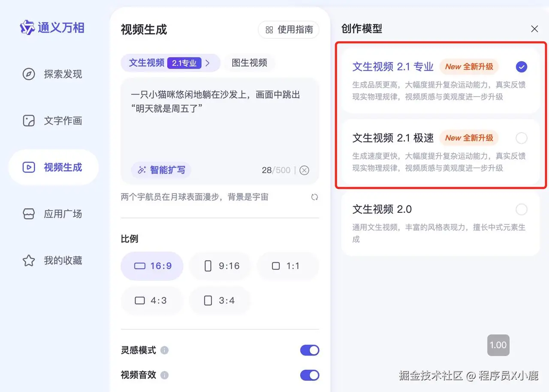Click the 文生视频 2.0 description text
This screenshot has height=392, width=549.
[439, 233]
